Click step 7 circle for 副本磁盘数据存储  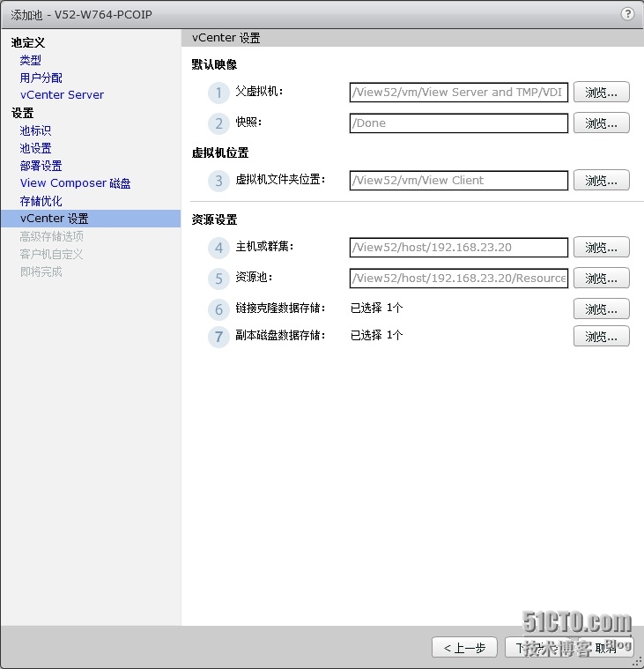218,337
